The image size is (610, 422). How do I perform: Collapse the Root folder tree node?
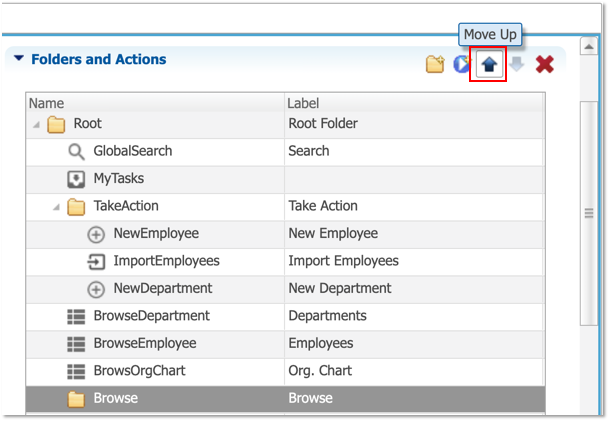pyautogui.click(x=37, y=124)
